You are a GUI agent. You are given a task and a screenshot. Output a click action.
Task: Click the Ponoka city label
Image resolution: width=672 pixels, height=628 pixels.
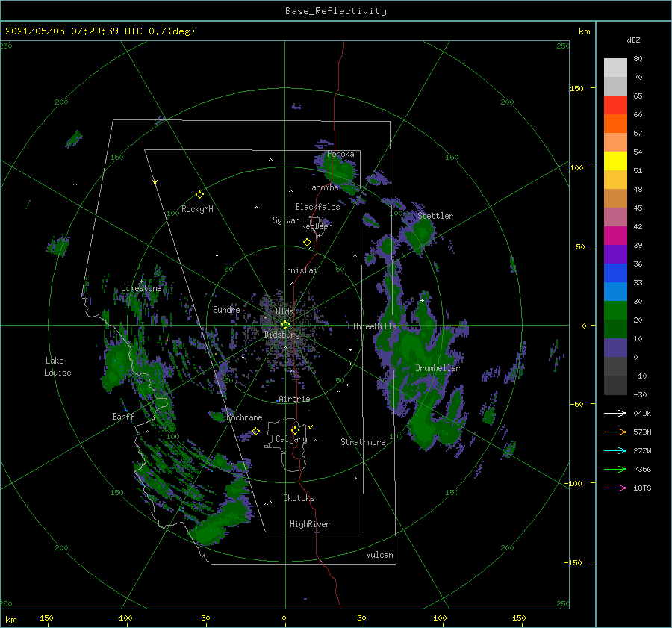[x=340, y=154]
